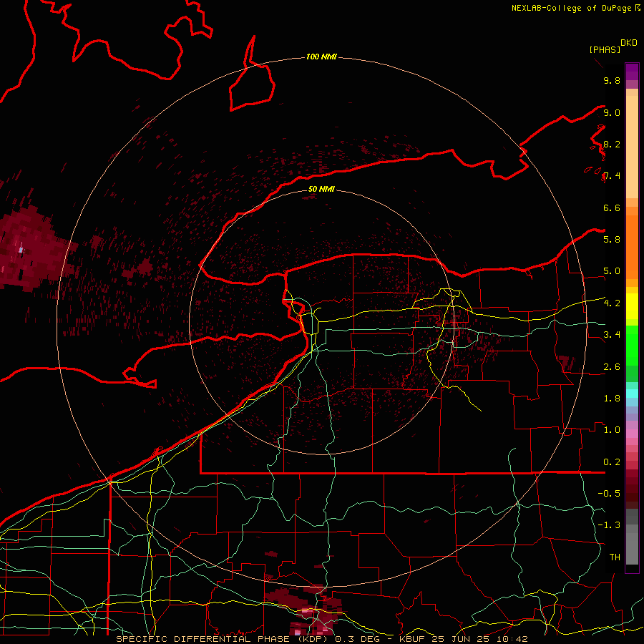This screenshot has height=644, width=644.
Task: Select the 1.0 colorbar value
Action: click(612, 429)
